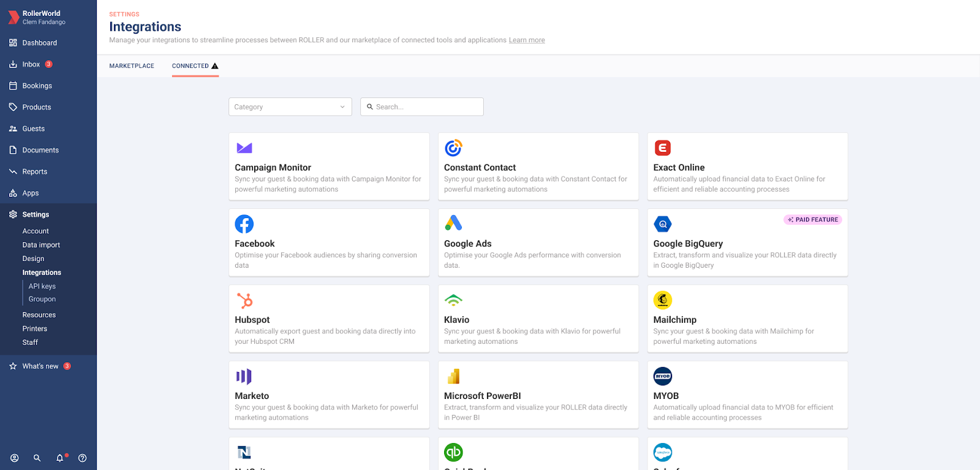Open the Microsoft PowerBI card title
This screenshot has width=980, height=470.
482,396
